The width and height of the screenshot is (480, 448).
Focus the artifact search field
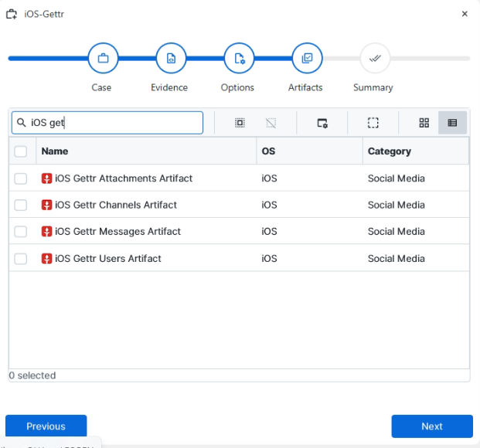(107, 123)
